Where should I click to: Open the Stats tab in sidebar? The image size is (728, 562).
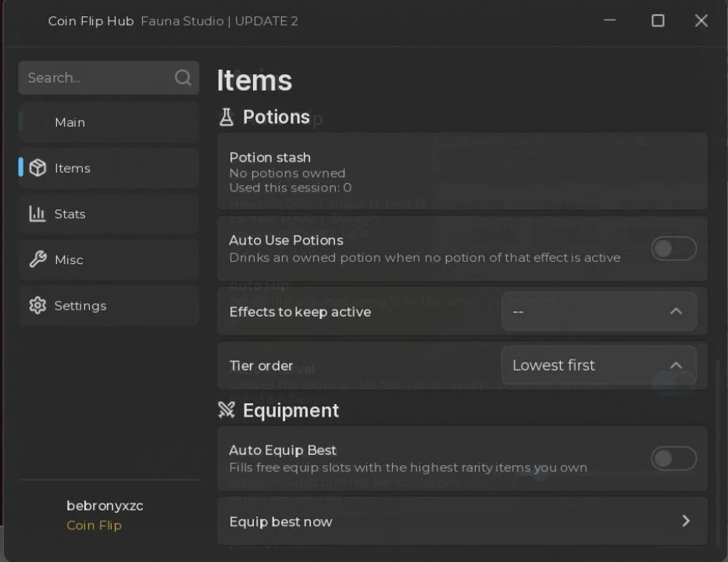pos(109,213)
